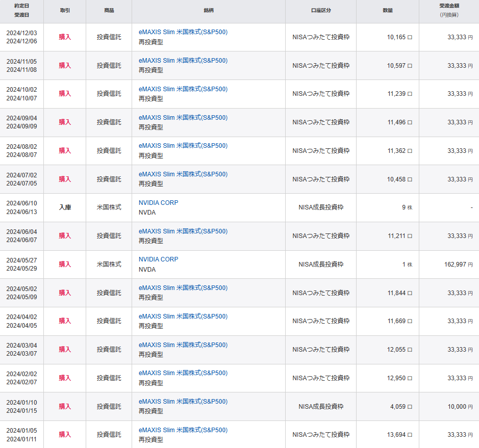Screen dimensions: 479x448
Task: Open eMAXIS Slim link for 2024/11/05 trade
Action: (183, 61)
